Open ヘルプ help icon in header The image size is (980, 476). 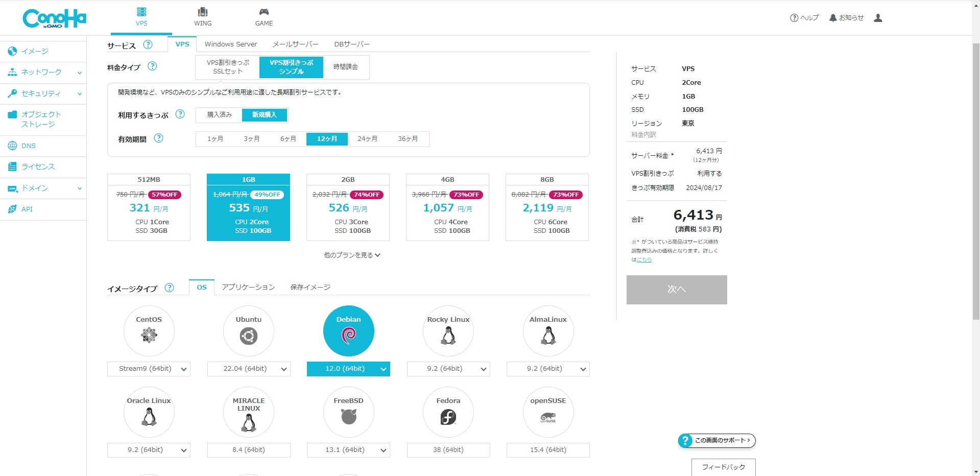tap(804, 18)
